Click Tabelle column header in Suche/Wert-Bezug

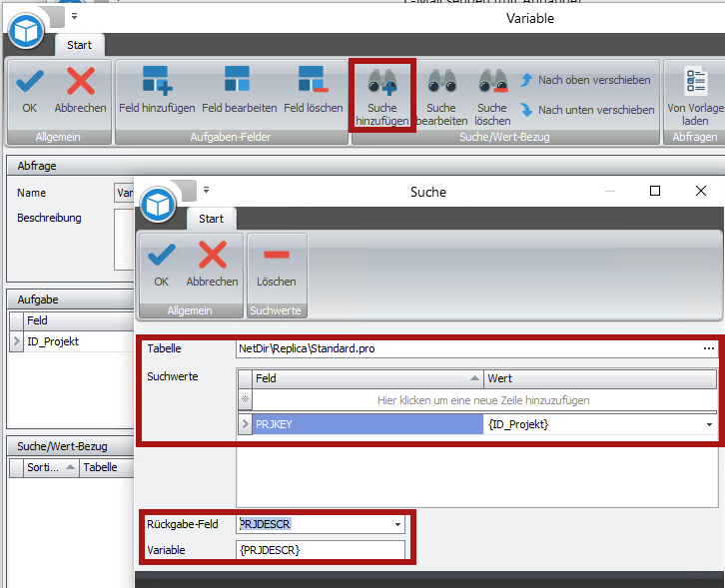(106, 467)
